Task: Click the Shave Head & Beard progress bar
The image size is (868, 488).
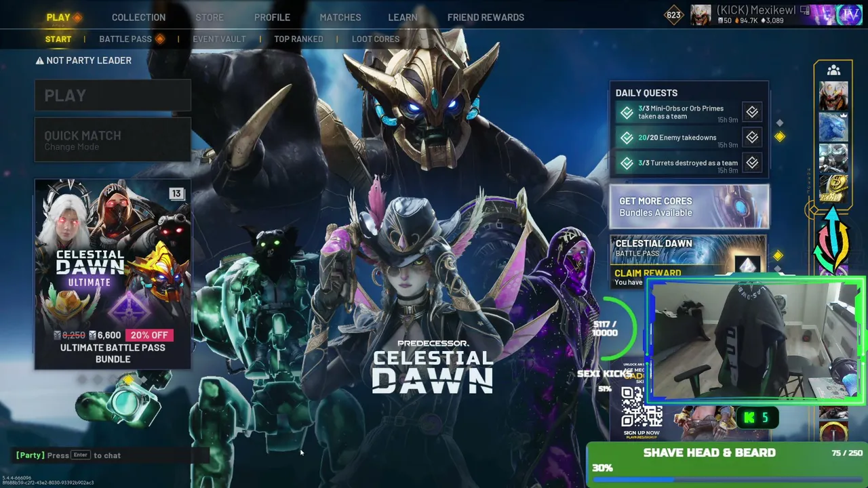Action: click(726, 480)
